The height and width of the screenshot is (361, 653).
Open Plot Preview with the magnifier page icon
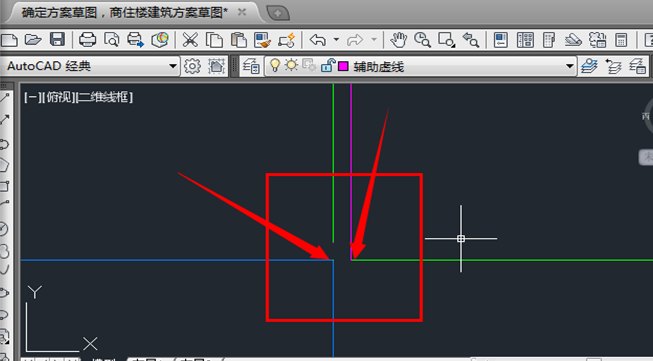[x=112, y=40]
